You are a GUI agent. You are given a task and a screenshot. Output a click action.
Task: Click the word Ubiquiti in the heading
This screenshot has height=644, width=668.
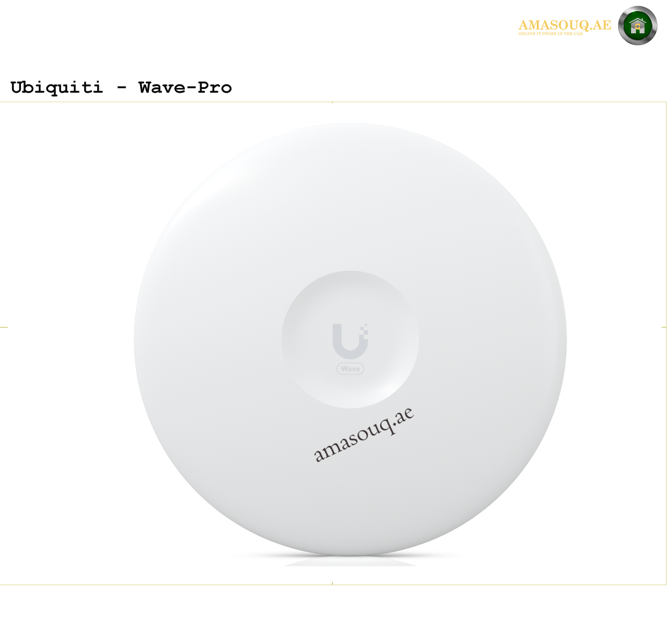tap(57, 88)
